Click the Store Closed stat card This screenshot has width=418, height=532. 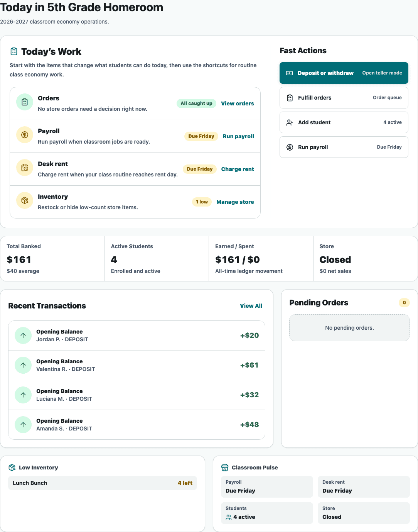tap(366, 259)
